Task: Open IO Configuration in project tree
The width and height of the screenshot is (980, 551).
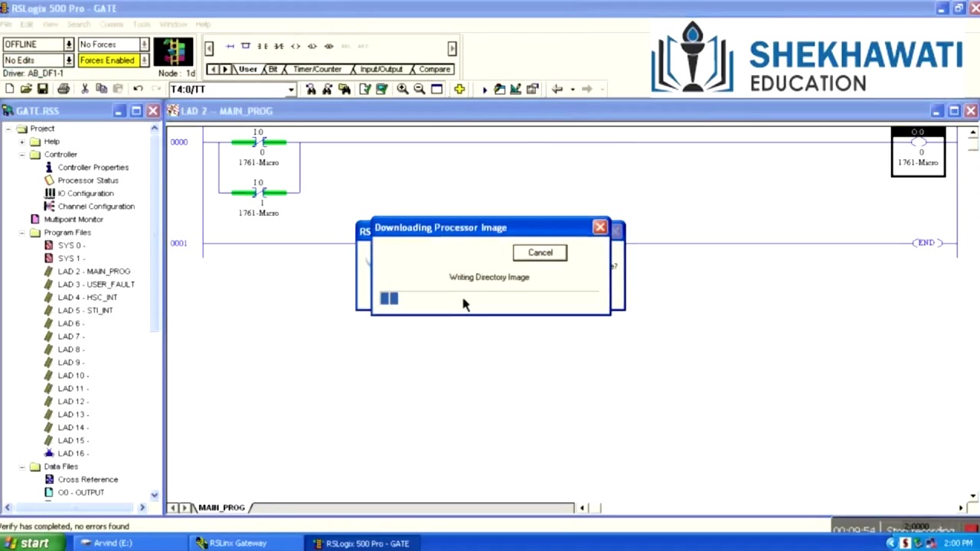Action: [x=86, y=194]
